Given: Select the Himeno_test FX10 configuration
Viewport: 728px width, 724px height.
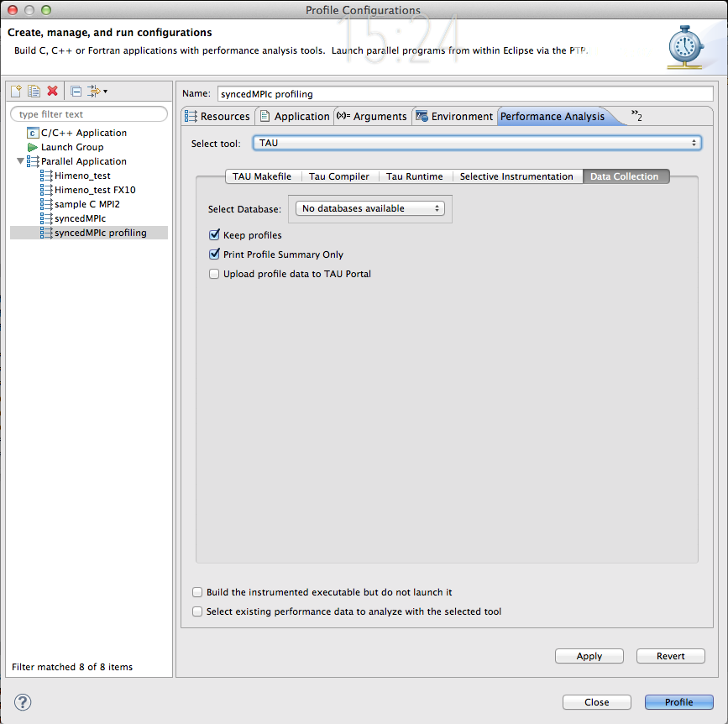Looking at the screenshot, I should pos(95,190).
